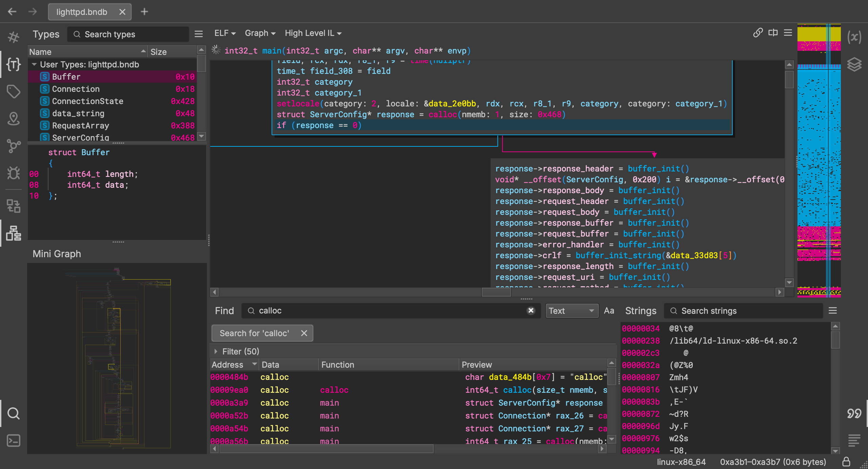This screenshot has width=868, height=469.
Task: Open the High Level IL dropdown
Action: pyautogui.click(x=313, y=33)
